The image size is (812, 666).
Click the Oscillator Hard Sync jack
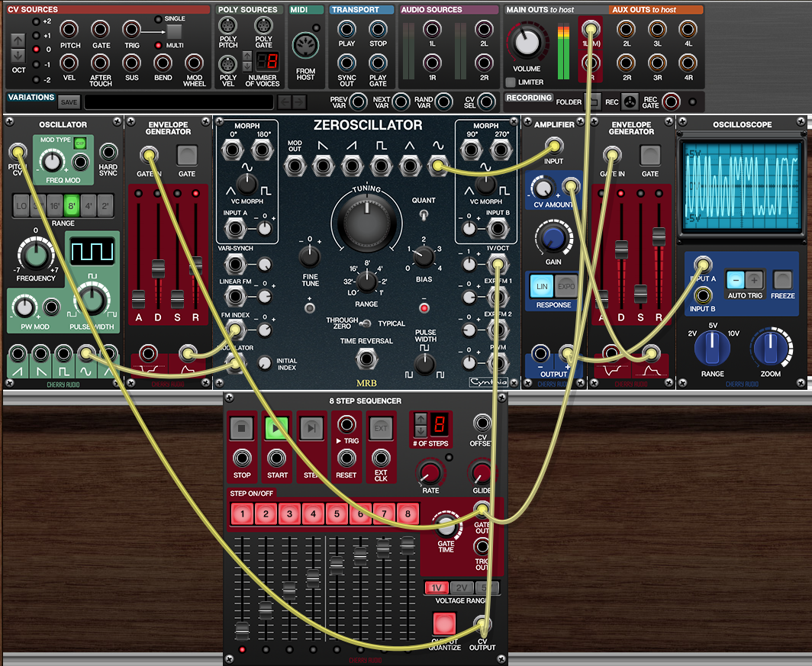(108, 152)
